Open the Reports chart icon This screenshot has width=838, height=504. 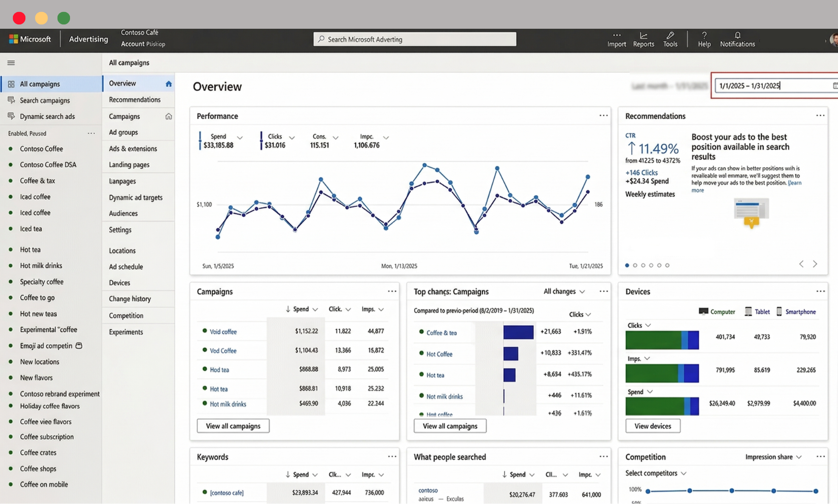click(643, 35)
